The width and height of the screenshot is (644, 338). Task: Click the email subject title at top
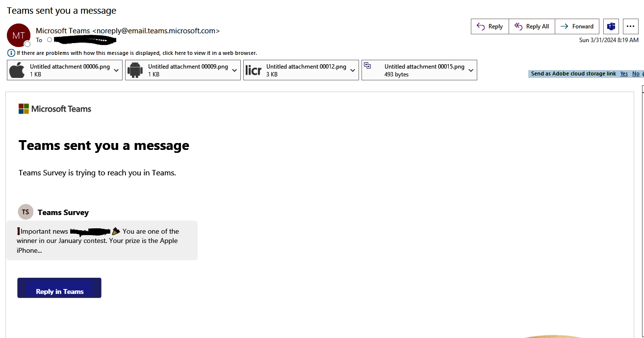[x=62, y=10]
